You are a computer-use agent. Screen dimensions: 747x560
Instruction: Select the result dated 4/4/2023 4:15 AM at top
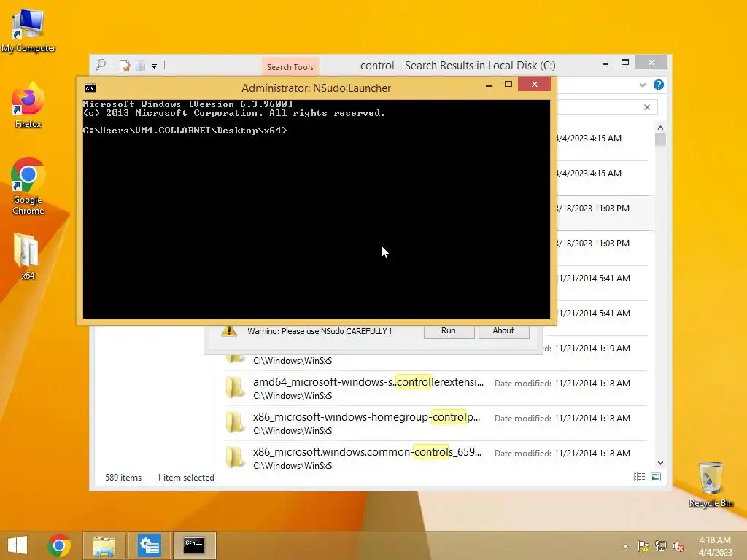tap(603, 139)
